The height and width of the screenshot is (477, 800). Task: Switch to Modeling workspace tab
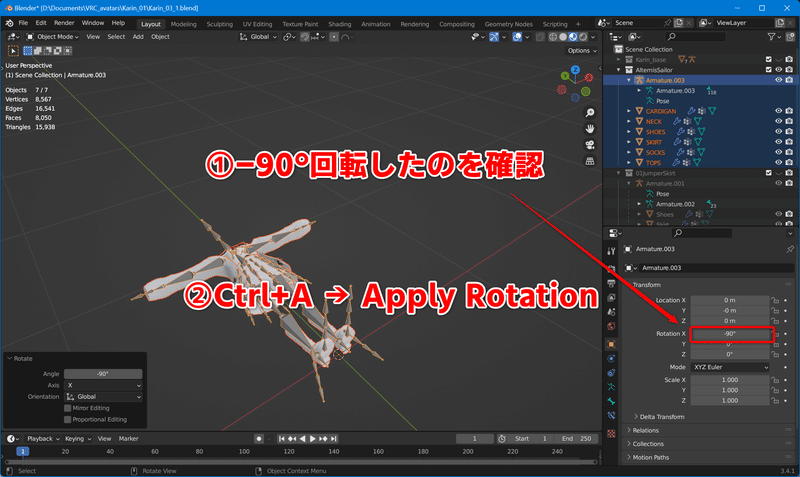point(183,24)
